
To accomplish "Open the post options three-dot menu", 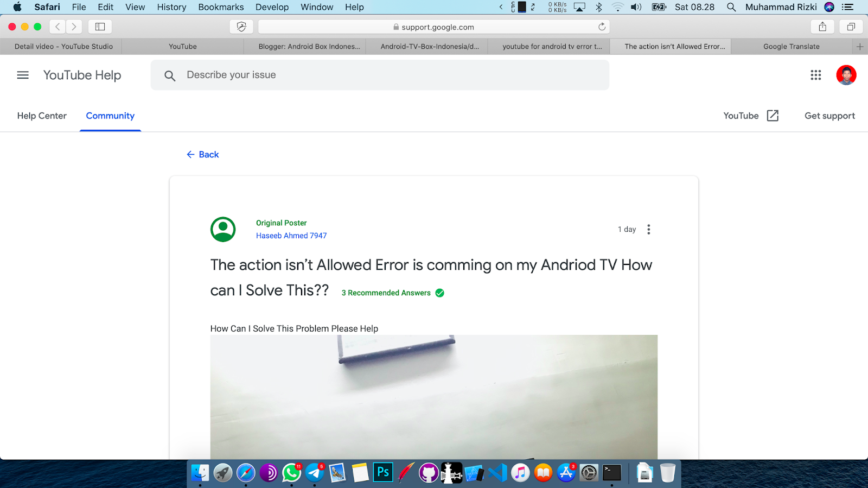I will tap(648, 230).
